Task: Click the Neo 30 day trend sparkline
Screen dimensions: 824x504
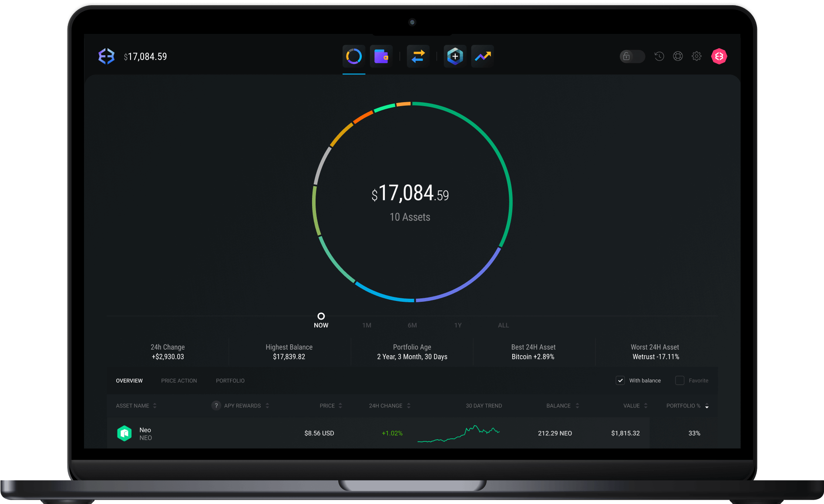Action: pos(458,434)
